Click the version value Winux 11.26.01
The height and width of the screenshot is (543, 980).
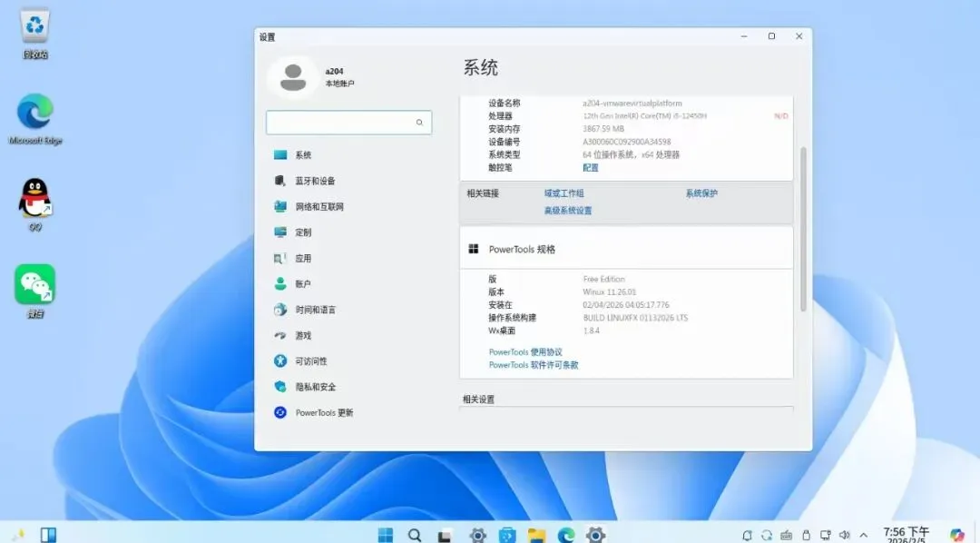point(610,292)
